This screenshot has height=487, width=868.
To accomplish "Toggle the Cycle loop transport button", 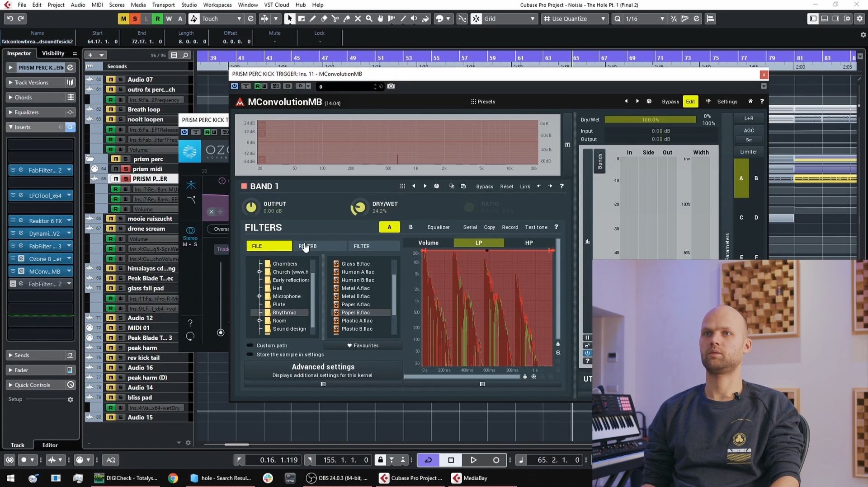I will [428, 460].
